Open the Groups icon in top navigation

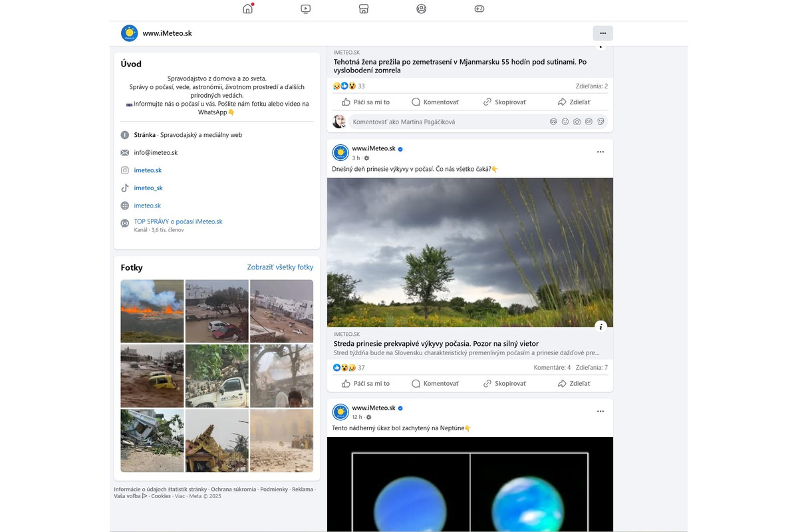pyautogui.click(x=421, y=9)
